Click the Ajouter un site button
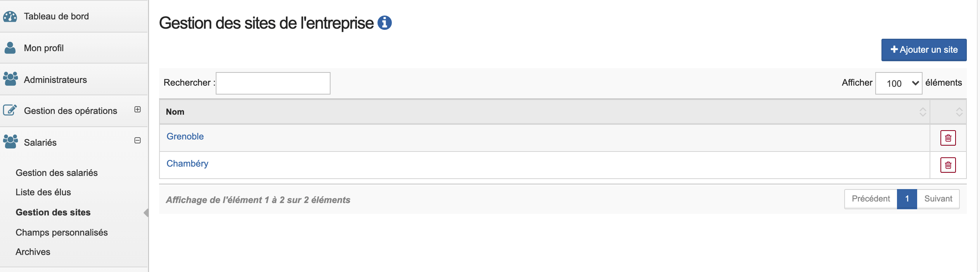 tap(924, 50)
